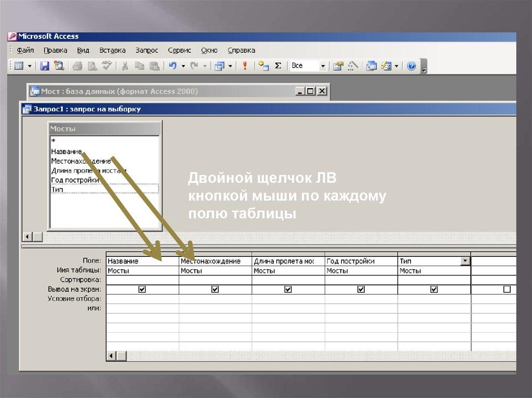The image size is (532, 398).
Task: Expand the query type dropdown arrow
Action: click(230, 66)
